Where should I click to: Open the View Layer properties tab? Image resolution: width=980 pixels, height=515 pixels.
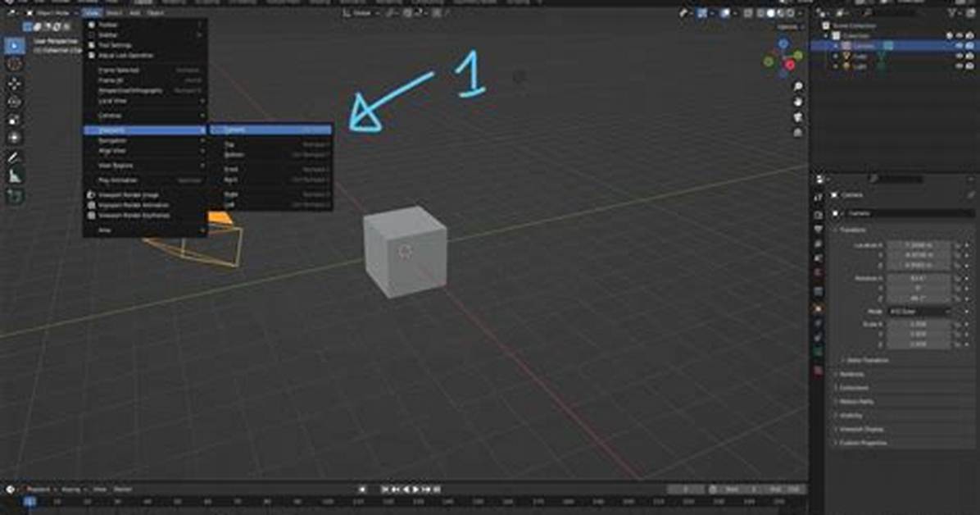click(819, 244)
